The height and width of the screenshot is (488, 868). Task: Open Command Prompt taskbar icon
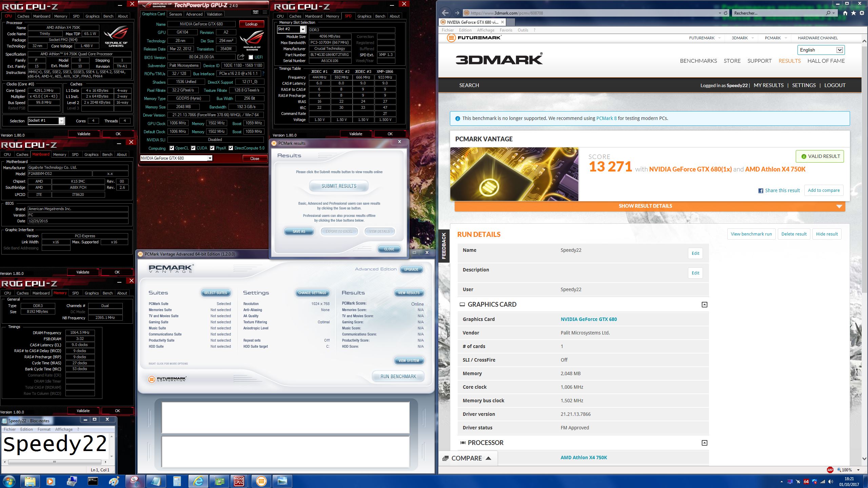coord(93,481)
